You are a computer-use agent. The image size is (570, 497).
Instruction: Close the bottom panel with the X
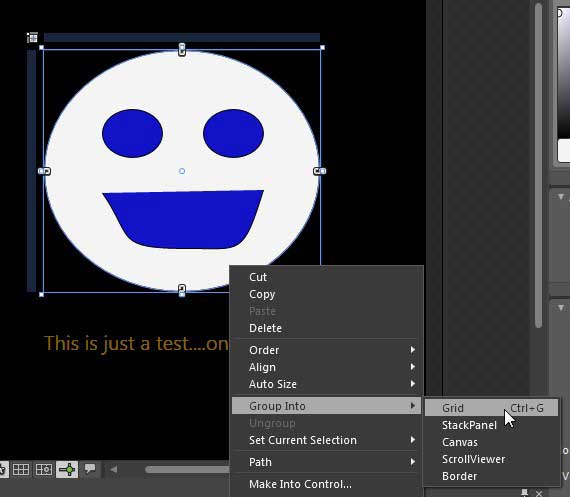(x=539, y=493)
